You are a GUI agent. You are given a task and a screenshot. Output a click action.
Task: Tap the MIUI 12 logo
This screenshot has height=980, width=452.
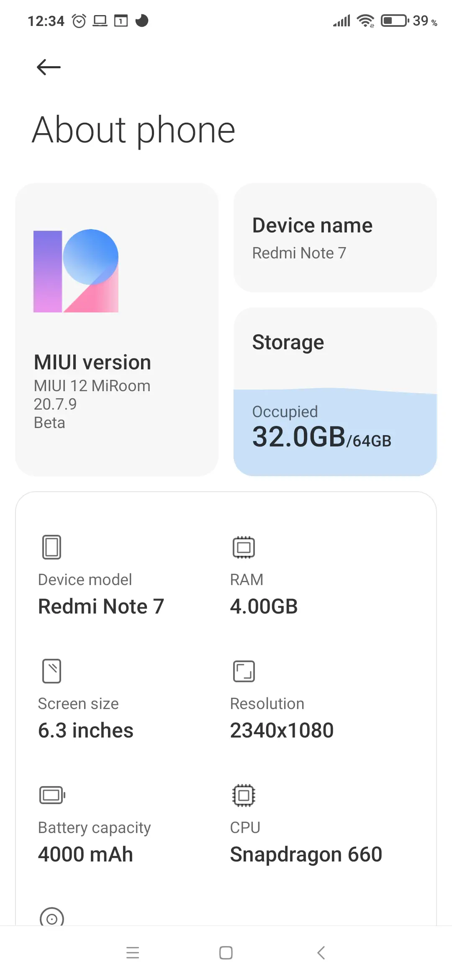pyautogui.click(x=76, y=271)
